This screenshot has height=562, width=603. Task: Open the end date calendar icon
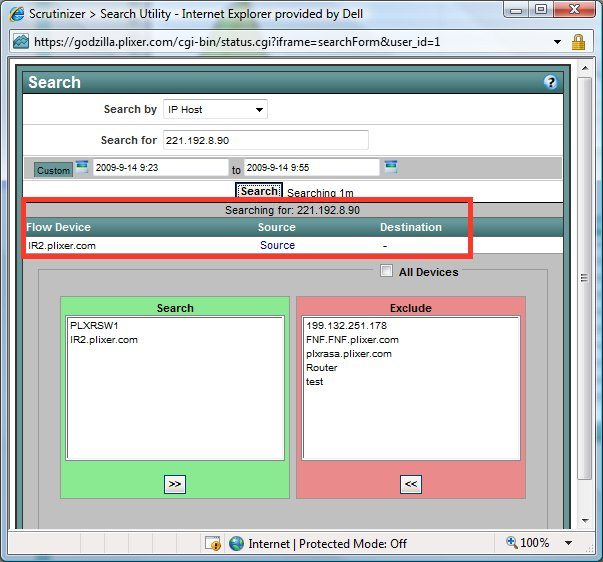(391, 167)
